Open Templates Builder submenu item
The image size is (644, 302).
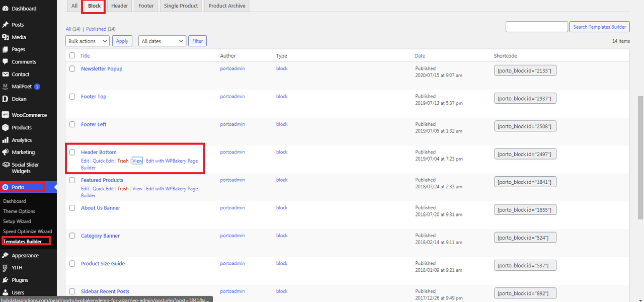coord(23,242)
